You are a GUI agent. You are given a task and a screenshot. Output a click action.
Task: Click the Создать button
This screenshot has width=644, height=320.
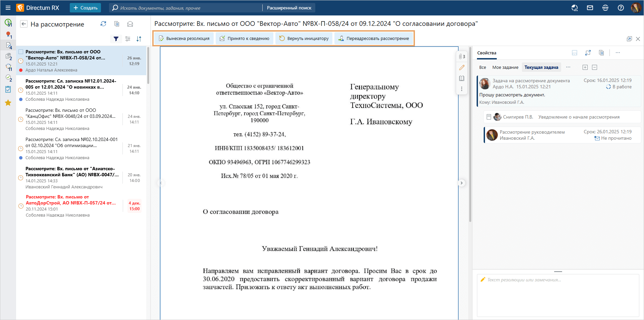coord(85,8)
